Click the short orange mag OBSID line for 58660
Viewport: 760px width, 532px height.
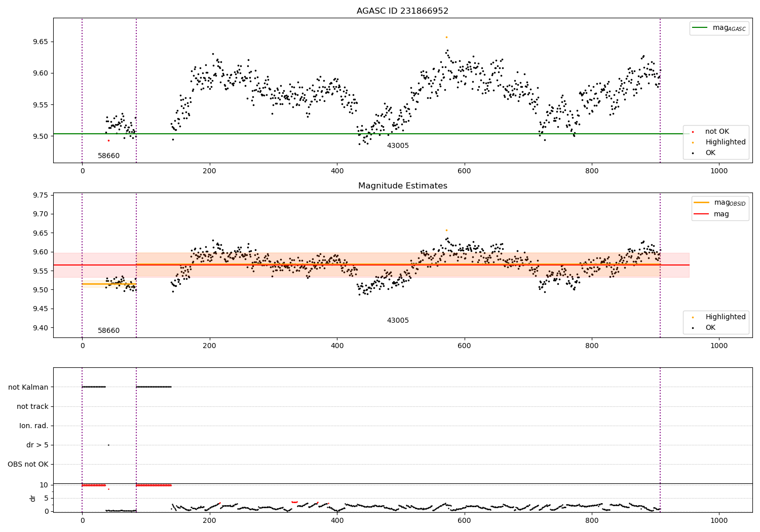point(109,284)
